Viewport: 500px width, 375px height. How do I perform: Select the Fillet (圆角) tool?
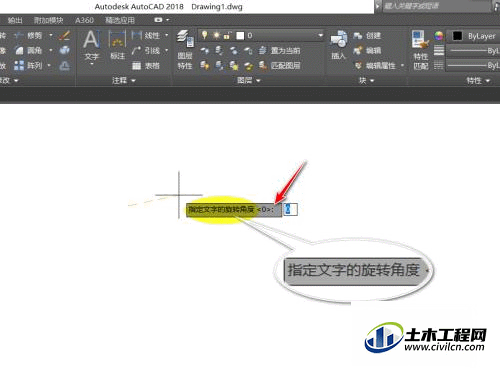click(29, 50)
